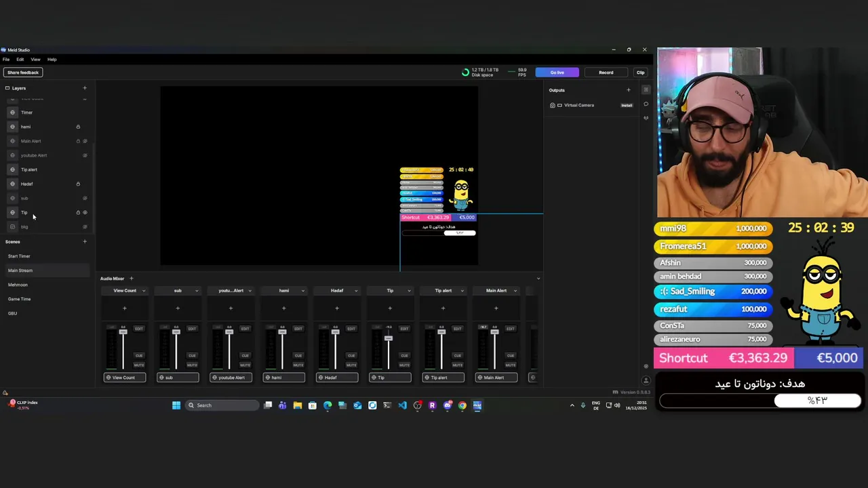Image resolution: width=868 pixels, height=488 pixels.
Task: Add effect to Main Alert mixer channel
Action: point(496,308)
